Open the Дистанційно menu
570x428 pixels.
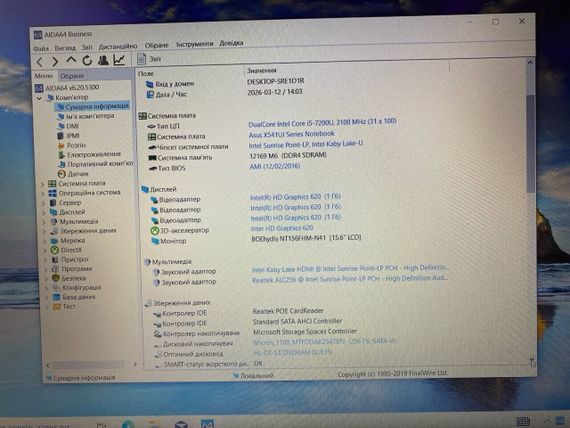118,46
